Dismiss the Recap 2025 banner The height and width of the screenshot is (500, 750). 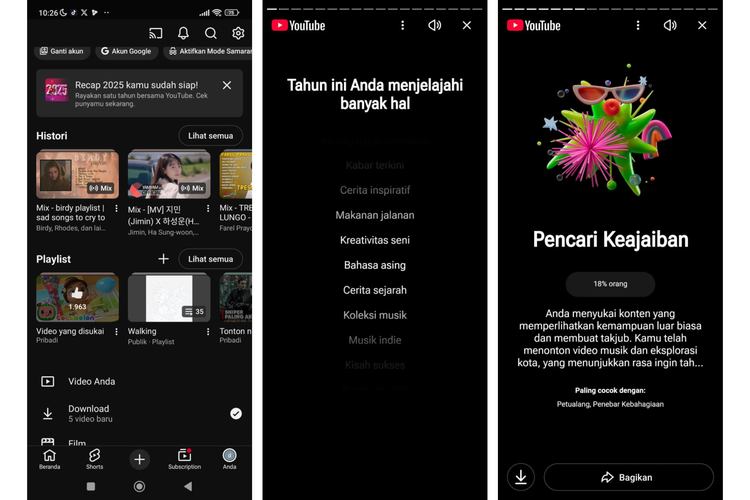pos(227,85)
